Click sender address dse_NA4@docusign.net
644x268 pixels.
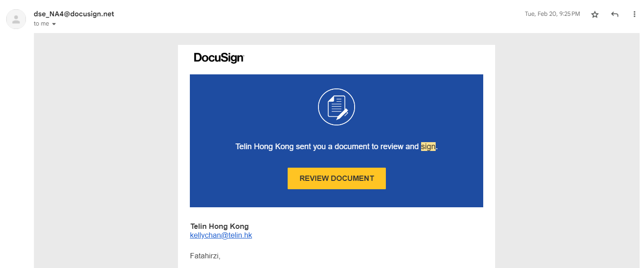(74, 14)
